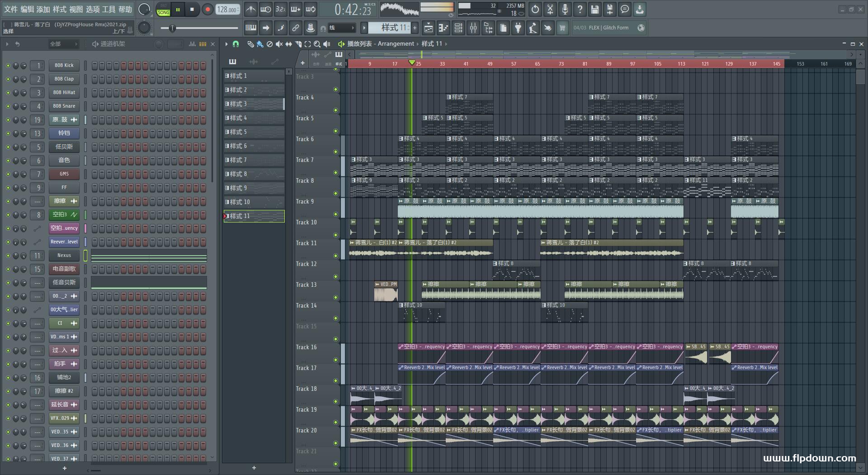This screenshot has width=868, height=475.
Task: Click the link-to-controller chain icon
Action: click(x=296, y=28)
